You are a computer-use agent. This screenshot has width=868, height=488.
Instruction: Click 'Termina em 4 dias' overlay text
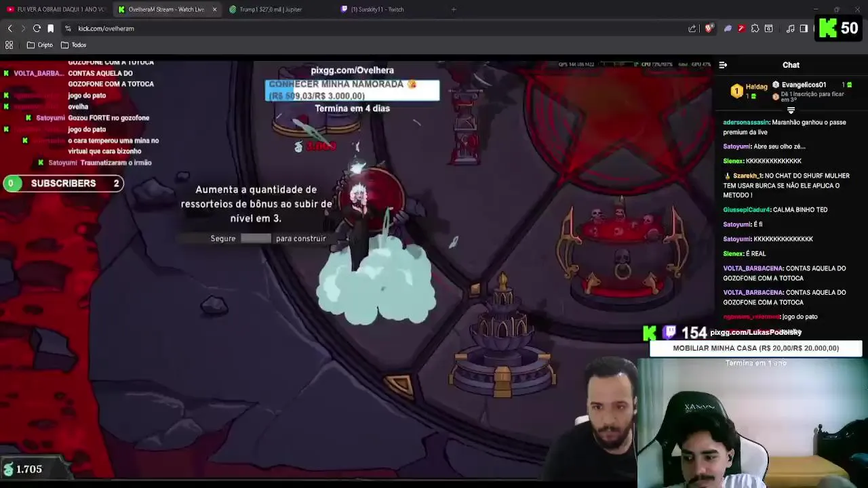tap(352, 108)
